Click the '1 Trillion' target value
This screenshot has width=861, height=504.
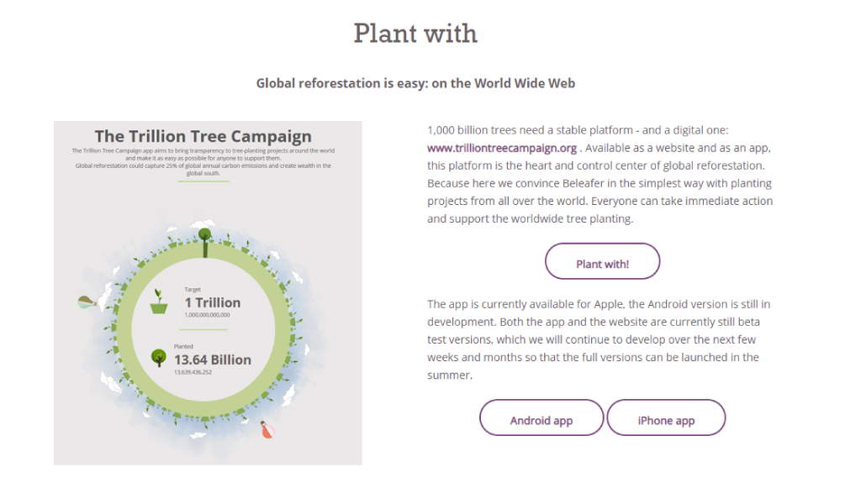point(213,302)
